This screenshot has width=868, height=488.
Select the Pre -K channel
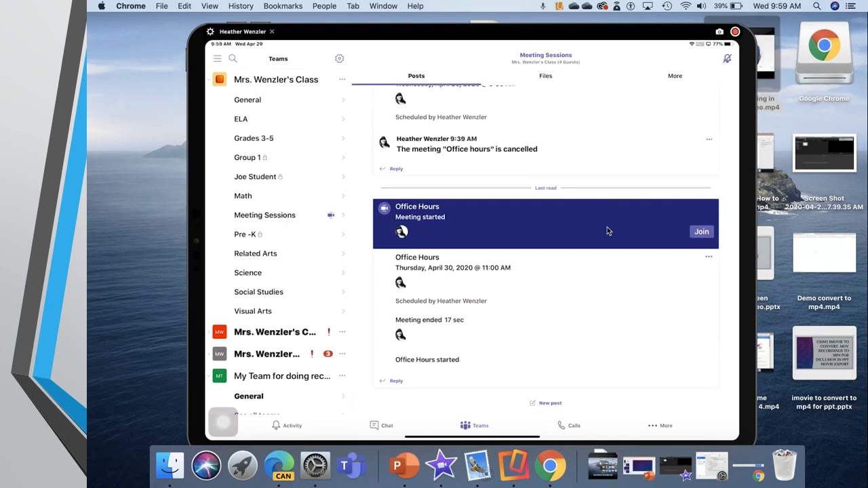(x=245, y=235)
